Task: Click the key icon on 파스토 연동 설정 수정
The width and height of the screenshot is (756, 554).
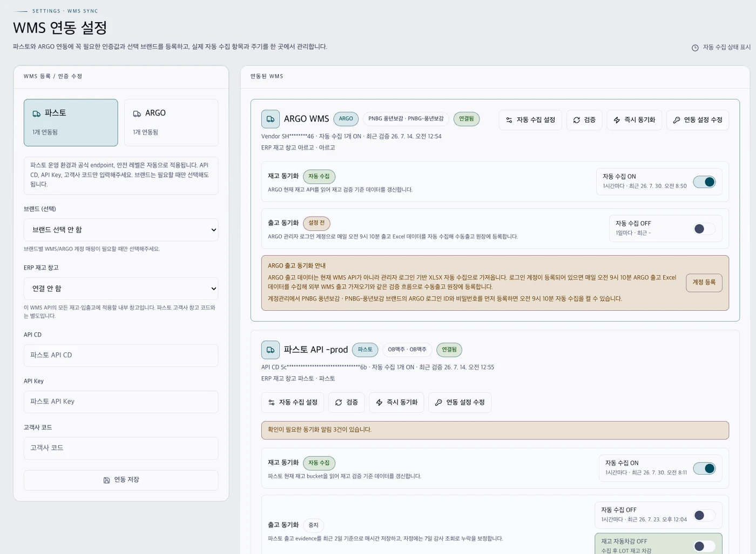Action: click(x=438, y=403)
